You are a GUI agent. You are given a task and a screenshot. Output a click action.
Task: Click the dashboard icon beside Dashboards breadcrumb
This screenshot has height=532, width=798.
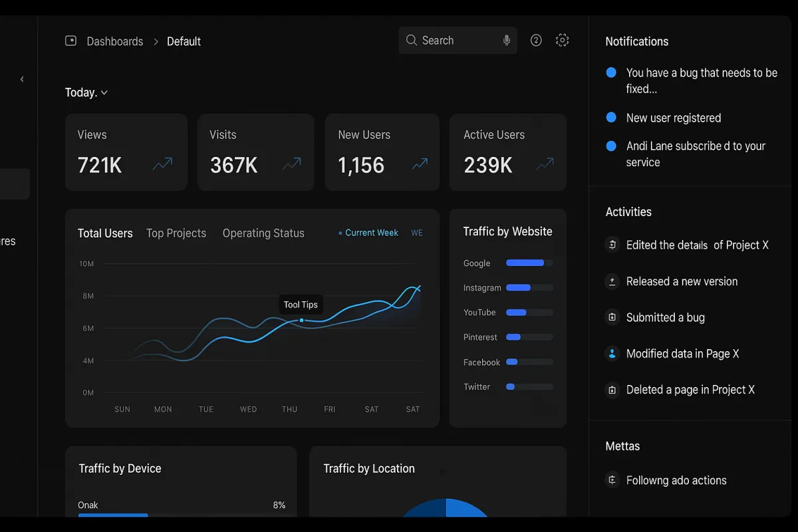click(x=71, y=41)
